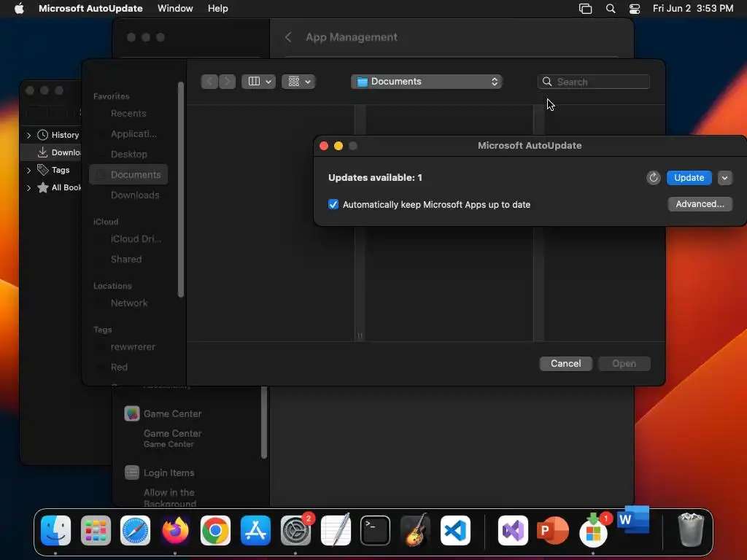Select the rewwrerer tag in sidebar
Image resolution: width=747 pixels, height=560 pixels.
point(128,347)
